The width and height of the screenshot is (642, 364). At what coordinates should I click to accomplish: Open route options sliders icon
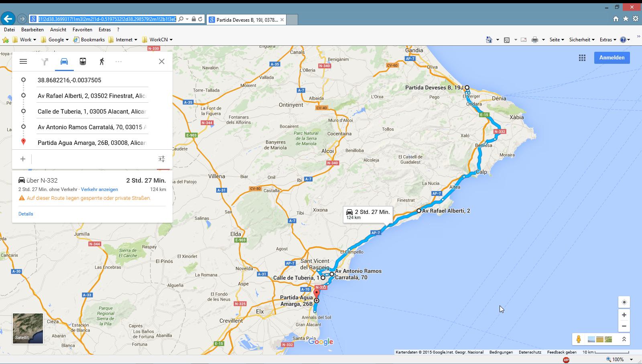point(162,159)
